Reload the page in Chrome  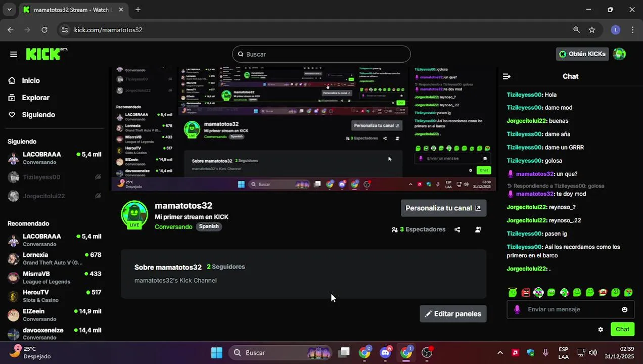44,30
